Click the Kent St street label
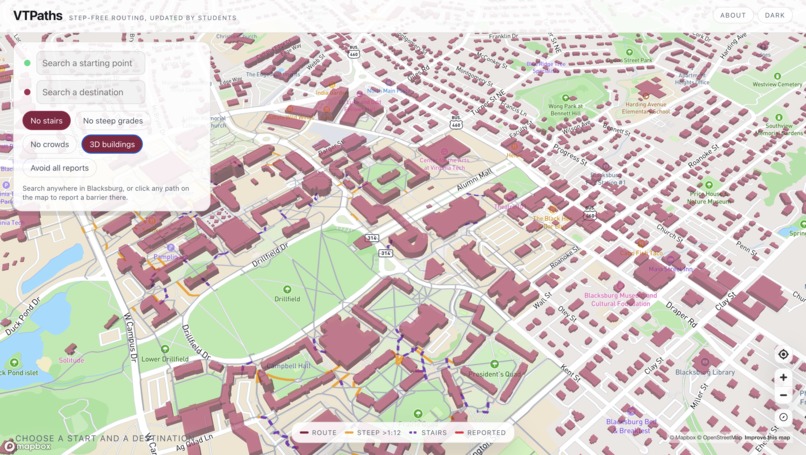 pyautogui.click(x=570, y=374)
